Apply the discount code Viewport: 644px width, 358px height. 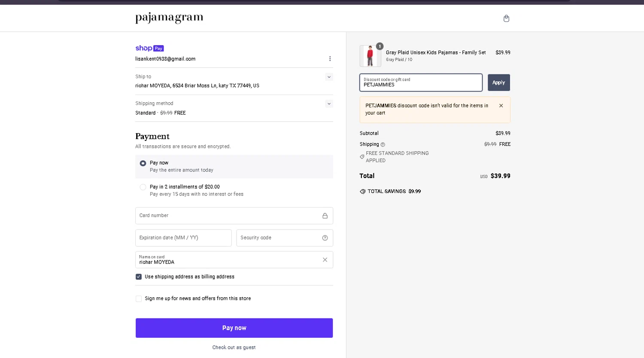click(x=499, y=83)
